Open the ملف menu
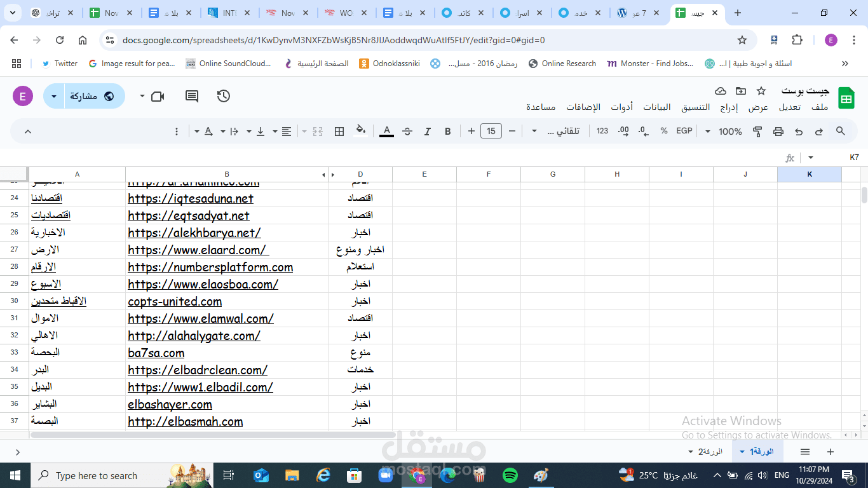 tap(820, 107)
